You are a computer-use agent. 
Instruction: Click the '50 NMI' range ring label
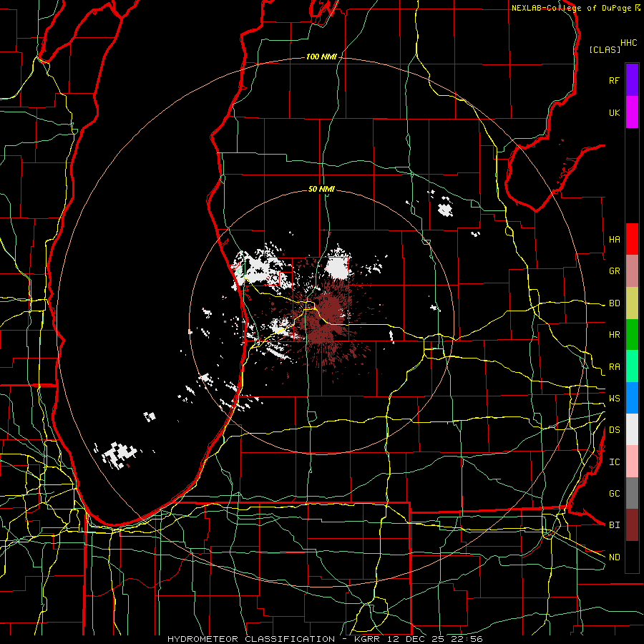click(321, 189)
